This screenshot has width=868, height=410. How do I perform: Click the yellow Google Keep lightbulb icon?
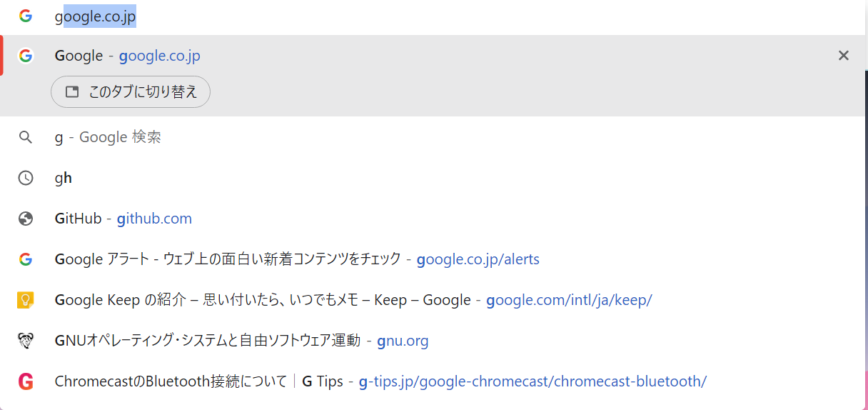(26, 300)
